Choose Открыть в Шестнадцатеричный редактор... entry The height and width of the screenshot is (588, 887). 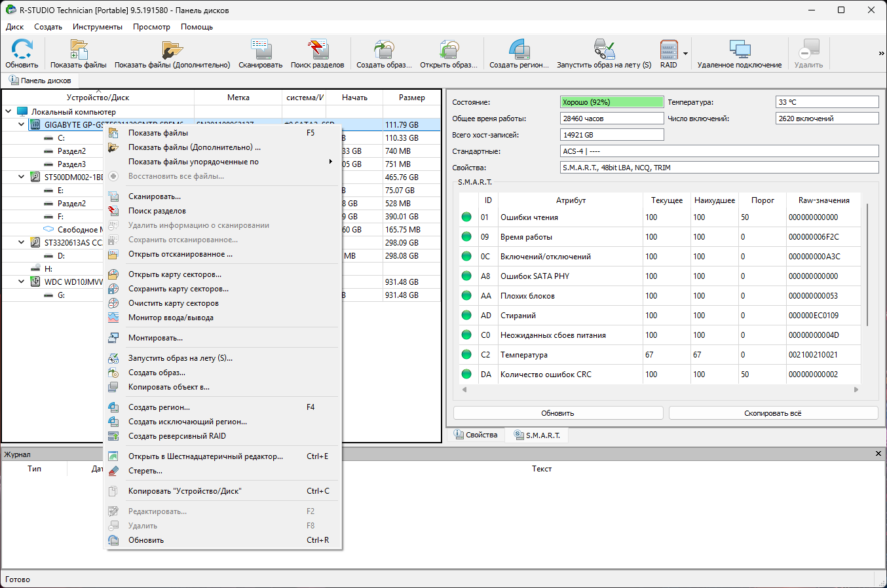223,456
